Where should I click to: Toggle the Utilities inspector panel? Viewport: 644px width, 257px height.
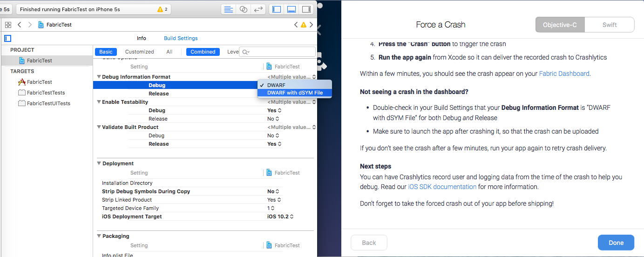(x=306, y=9)
